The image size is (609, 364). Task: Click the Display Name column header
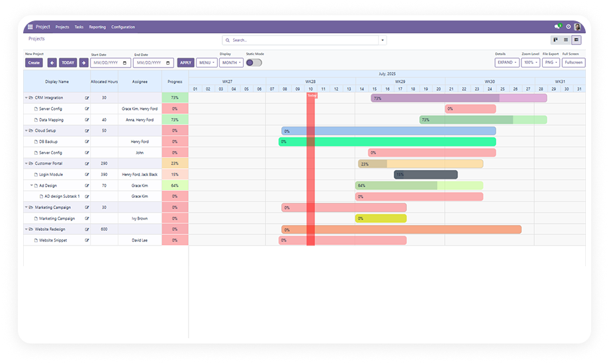[57, 81]
